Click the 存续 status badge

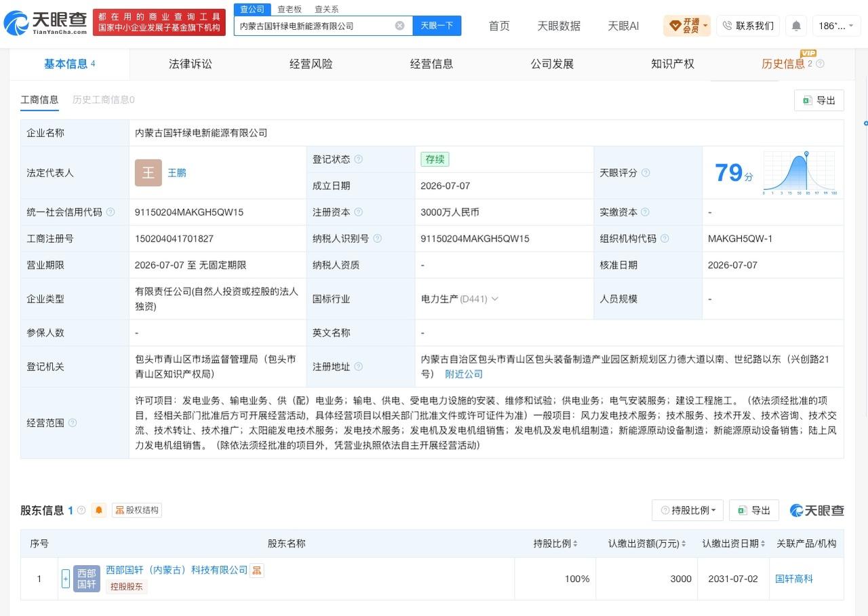pyautogui.click(x=435, y=159)
